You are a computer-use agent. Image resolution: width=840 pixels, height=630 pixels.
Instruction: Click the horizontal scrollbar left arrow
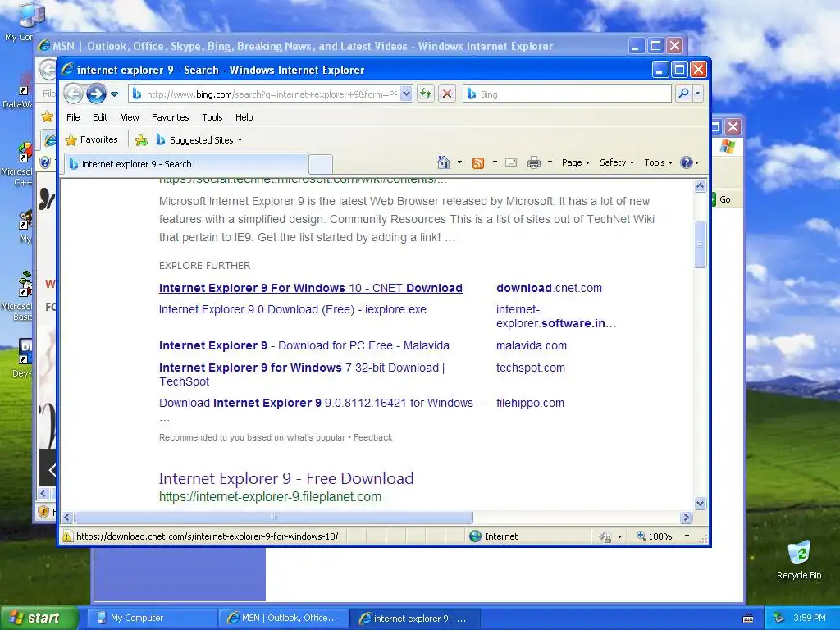click(x=67, y=517)
